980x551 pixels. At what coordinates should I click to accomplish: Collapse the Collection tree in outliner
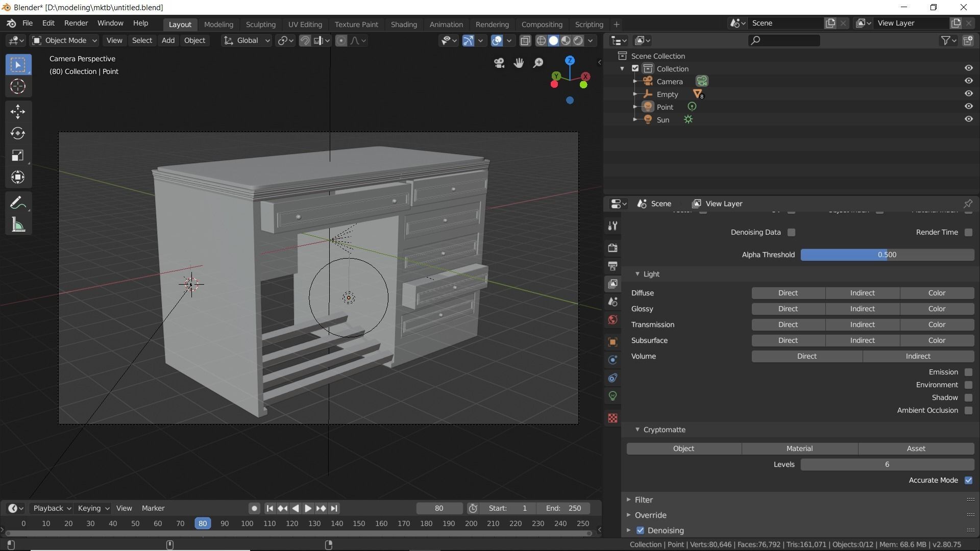pyautogui.click(x=622, y=68)
